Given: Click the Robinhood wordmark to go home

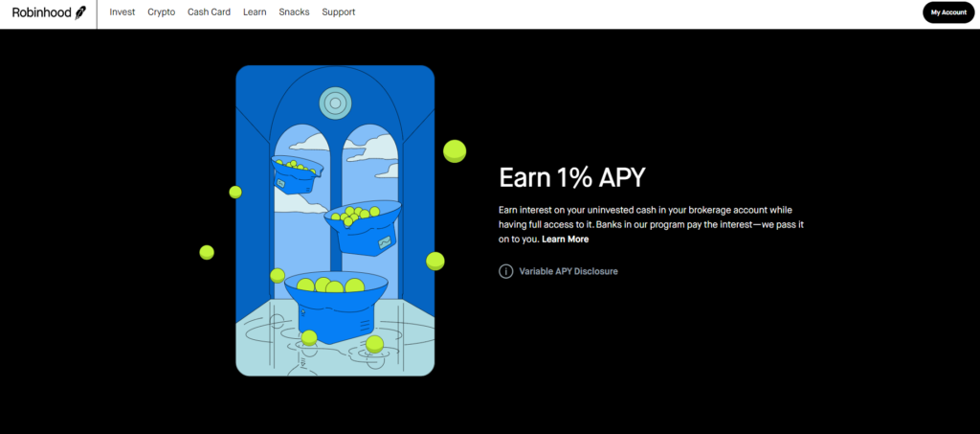Looking at the screenshot, I should (x=41, y=13).
